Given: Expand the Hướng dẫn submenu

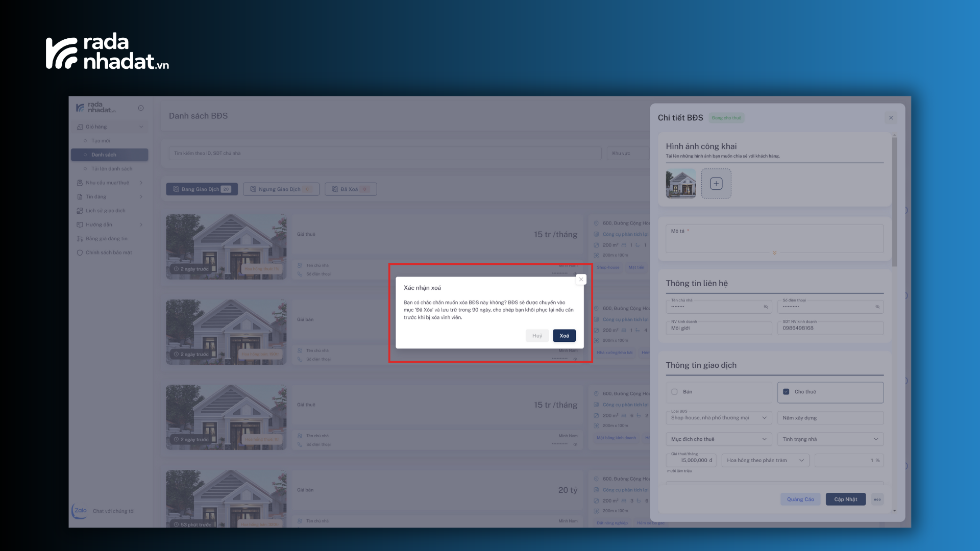Looking at the screenshot, I should point(141,224).
